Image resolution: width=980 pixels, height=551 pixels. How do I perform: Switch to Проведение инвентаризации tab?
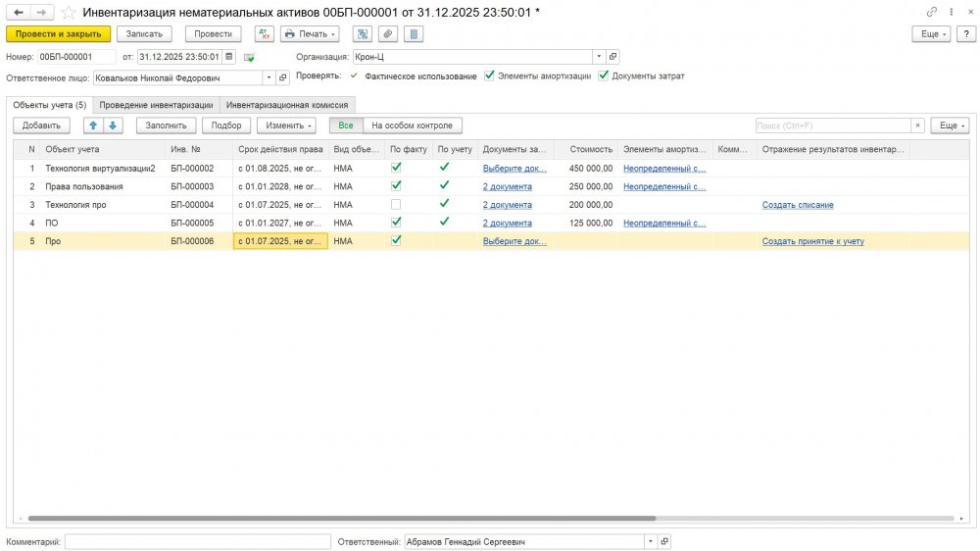(x=156, y=104)
